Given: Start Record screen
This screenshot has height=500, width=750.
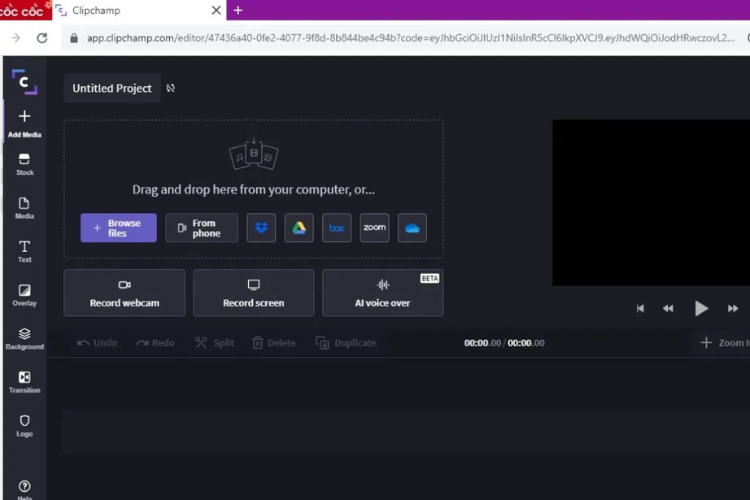Looking at the screenshot, I should 254,293.
